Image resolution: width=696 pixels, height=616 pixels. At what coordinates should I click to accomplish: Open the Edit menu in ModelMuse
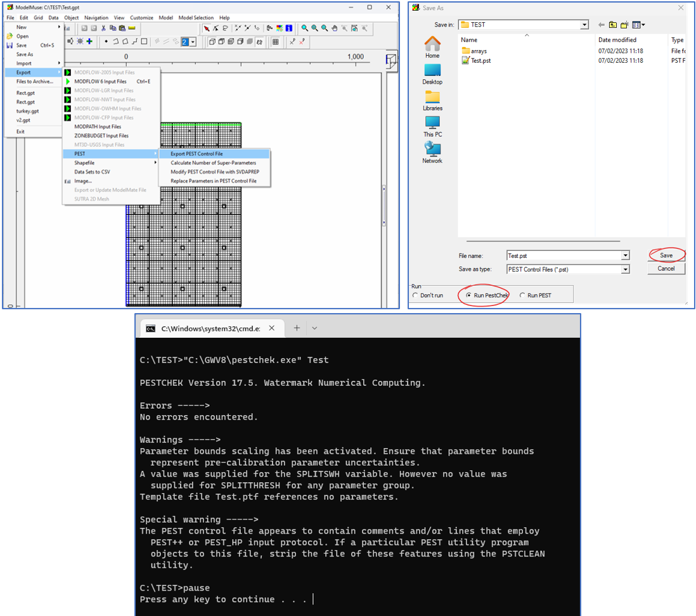click(24, 18)
